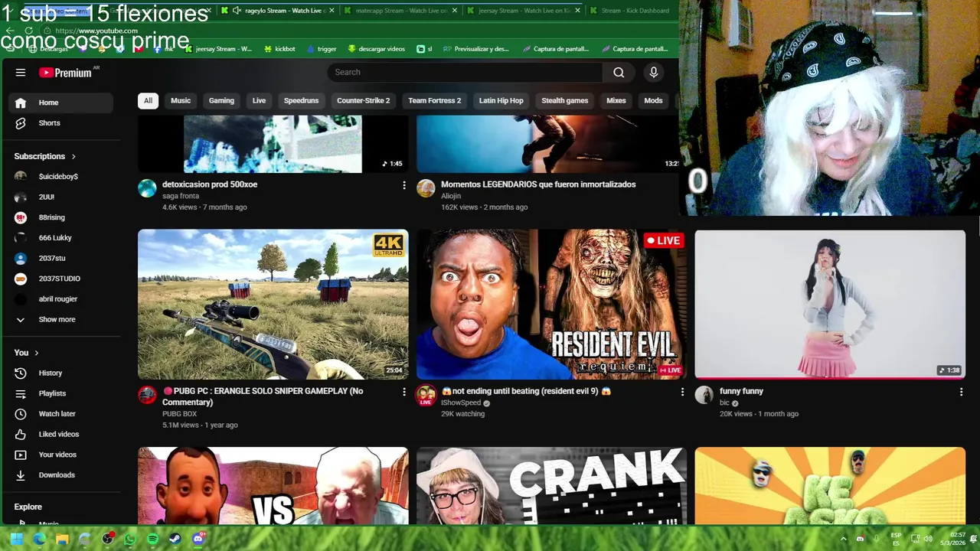Open the funny funny video thumbnail
The height and width of the screenshot is (551, 980).
click(x=830, y=305)
